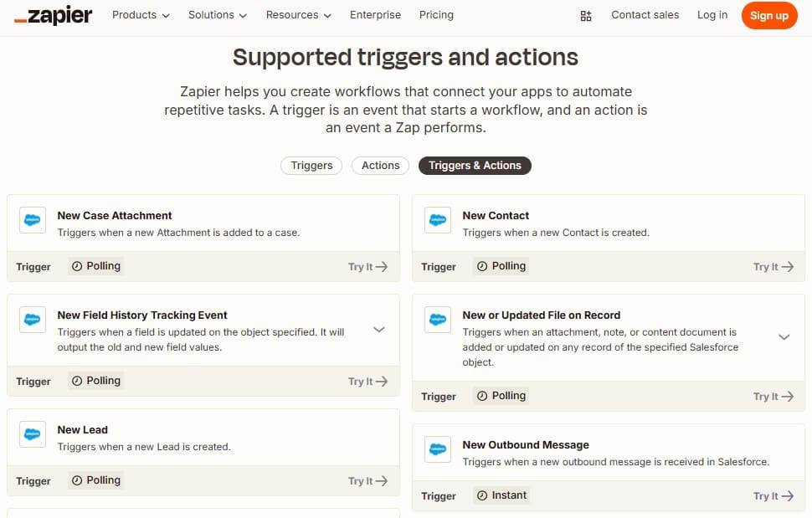Open the Enterprise page
812x518 pixels.
click(x=375, y=15)
